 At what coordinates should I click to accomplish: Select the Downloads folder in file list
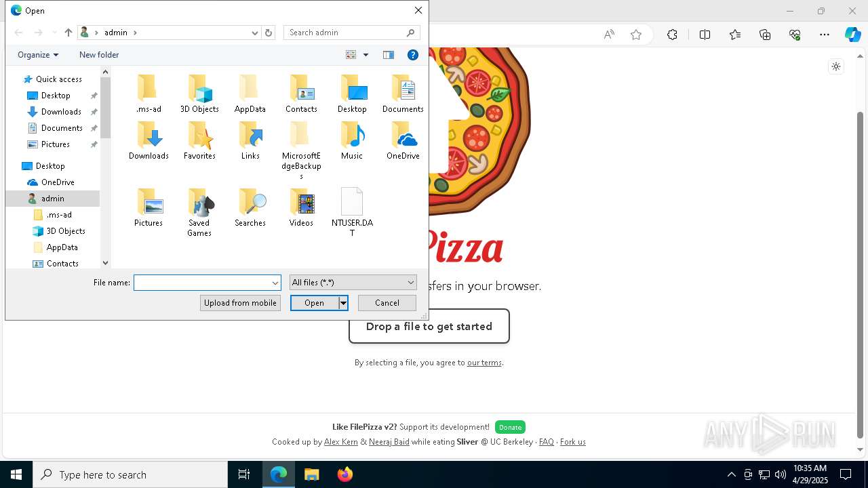tap(149, 140)
